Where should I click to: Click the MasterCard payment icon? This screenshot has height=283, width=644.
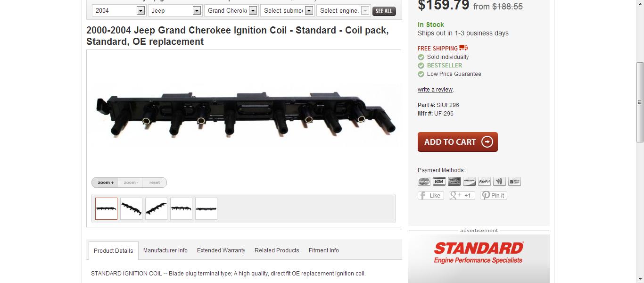click(x=424, y=182)
